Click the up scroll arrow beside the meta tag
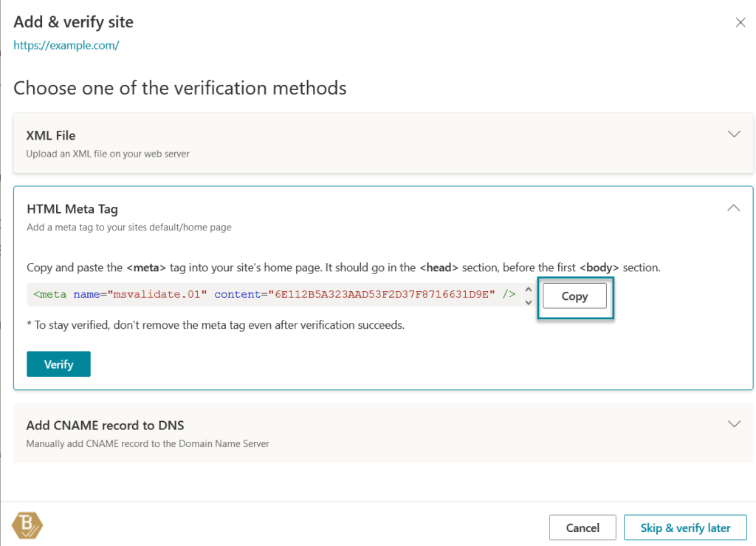This screenshot has height=546, width=756. tap(529, 290)
